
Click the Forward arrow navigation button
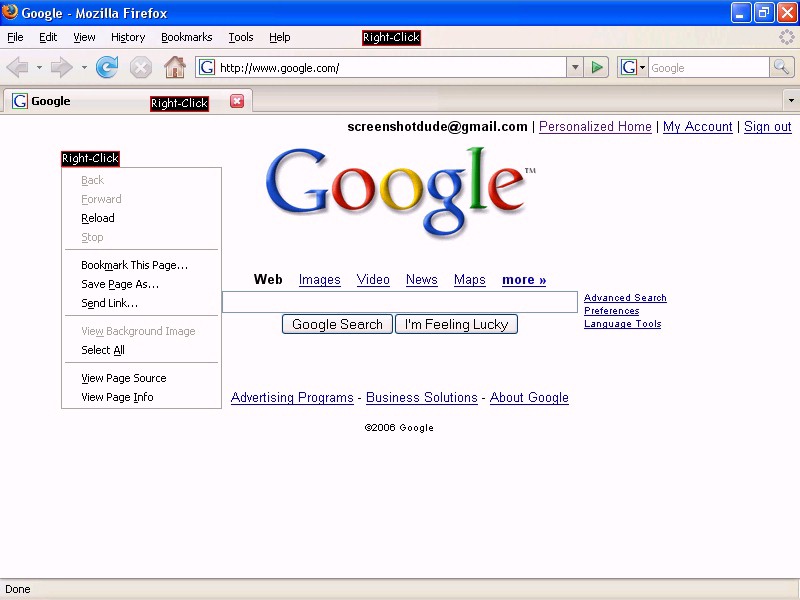pyautogui.click(x=62, y=68)
